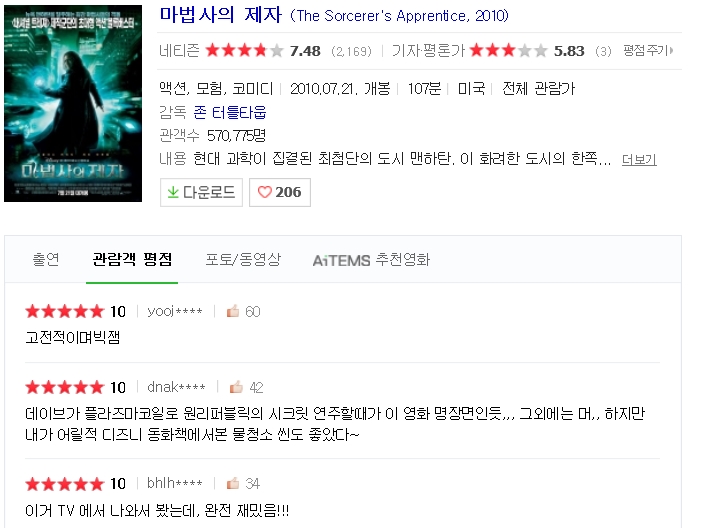Click thumbs-up icon on yooj**** review
The height and width of the screenshot is (528, 720).
click(233, 311)
